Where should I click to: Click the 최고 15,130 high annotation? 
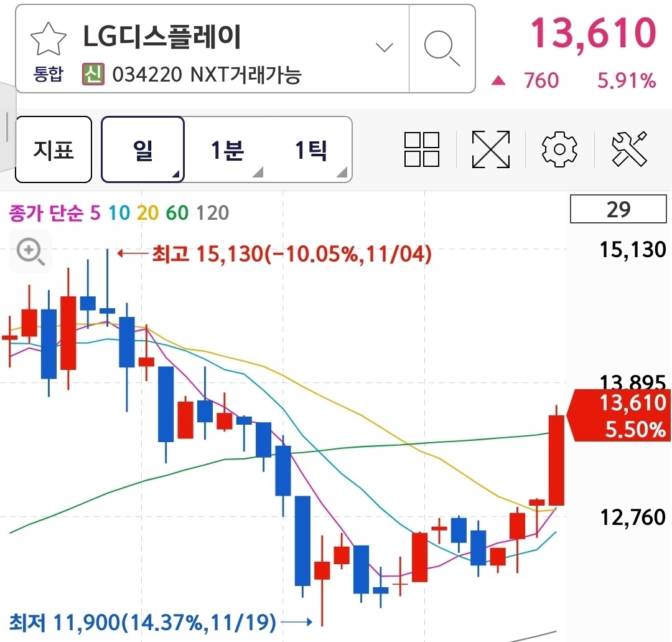pos(291,254)
